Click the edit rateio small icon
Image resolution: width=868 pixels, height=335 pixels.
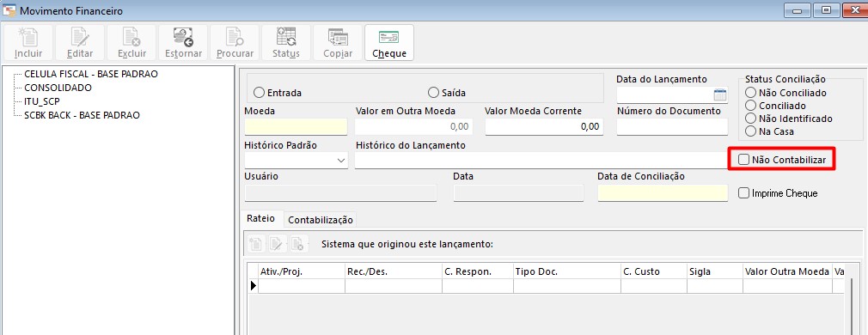[x=277, y=244]
